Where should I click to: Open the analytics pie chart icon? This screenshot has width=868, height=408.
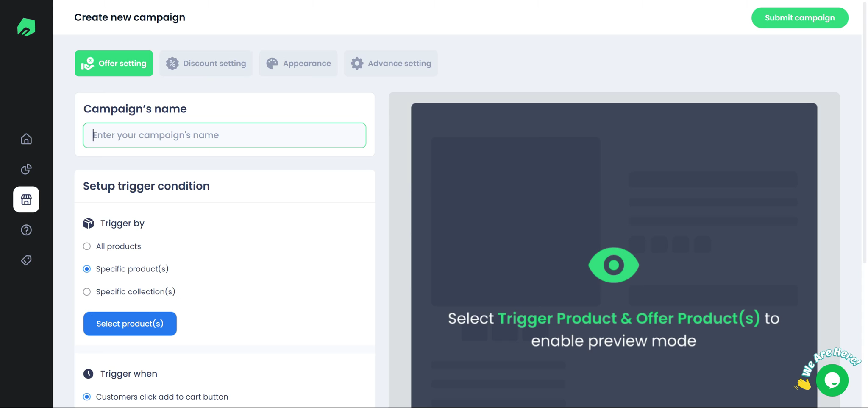pyautogui.click(x=26, y=169)
